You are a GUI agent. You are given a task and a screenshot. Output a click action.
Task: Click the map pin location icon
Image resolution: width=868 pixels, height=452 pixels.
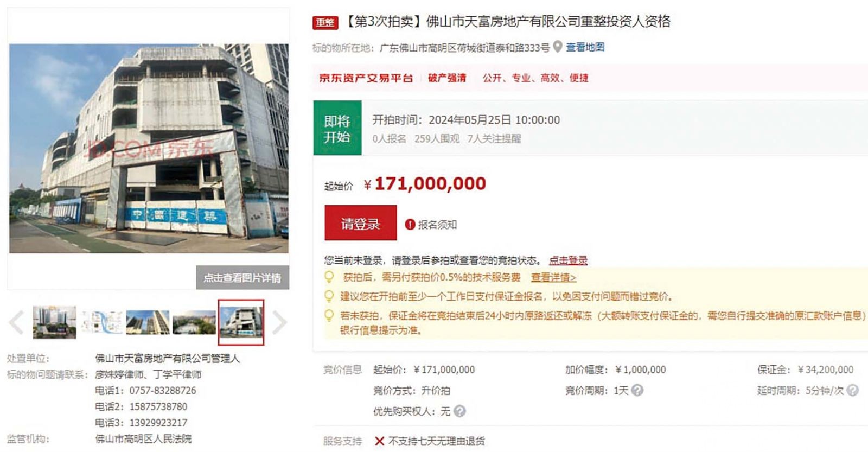(x=557, y=47)
